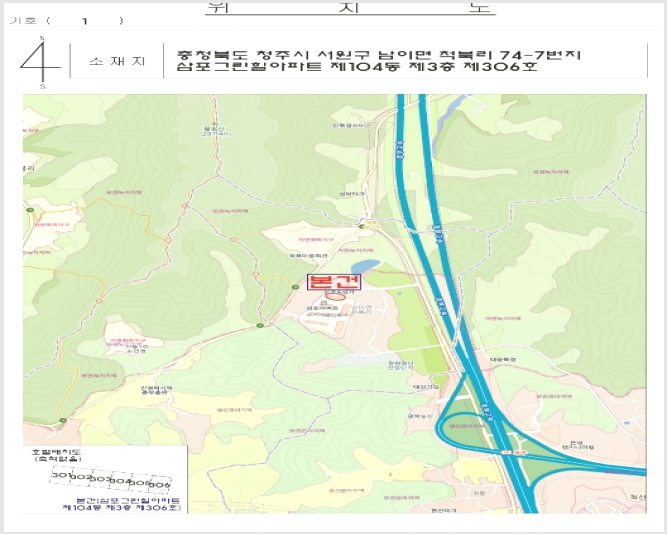Screen dimensions: 667x534
Task: Click unit 305 in the layout diagram
Action: point(140,483)
